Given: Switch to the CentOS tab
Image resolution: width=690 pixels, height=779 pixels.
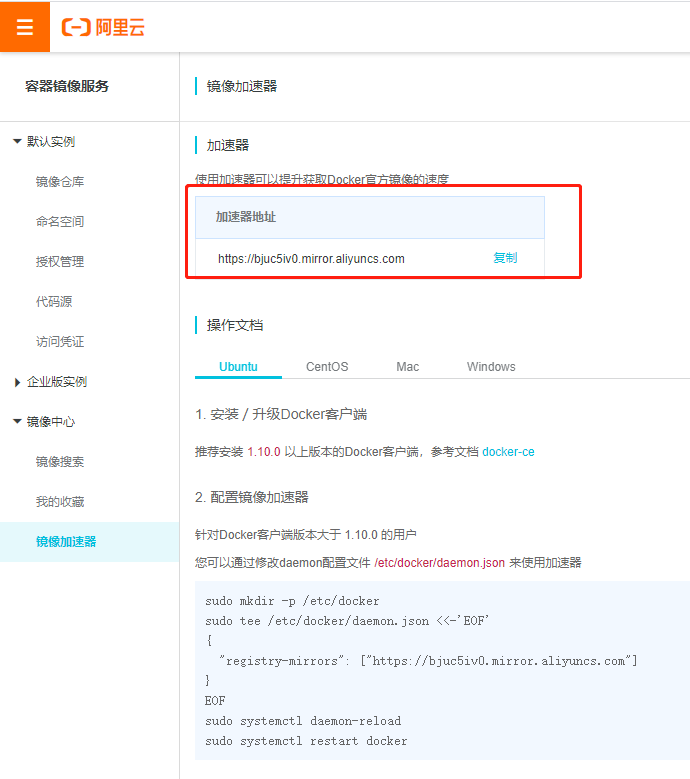Looking at the screenshot, I should coord(327,367).
